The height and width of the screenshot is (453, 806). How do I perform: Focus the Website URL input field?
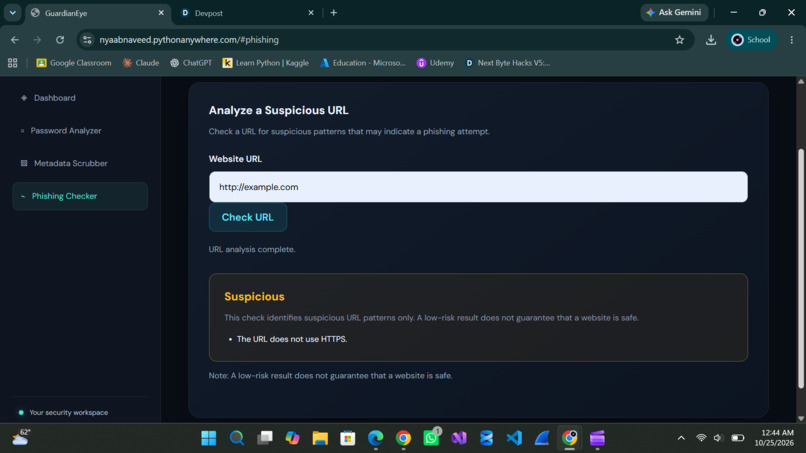tap(478, 187)
